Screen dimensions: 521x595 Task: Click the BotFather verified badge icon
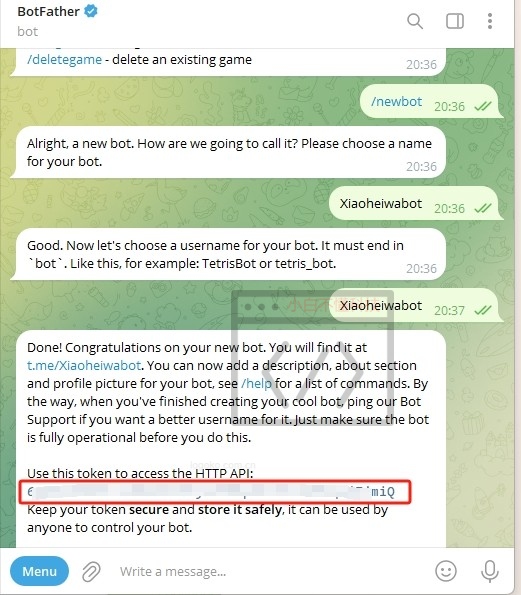90,11
